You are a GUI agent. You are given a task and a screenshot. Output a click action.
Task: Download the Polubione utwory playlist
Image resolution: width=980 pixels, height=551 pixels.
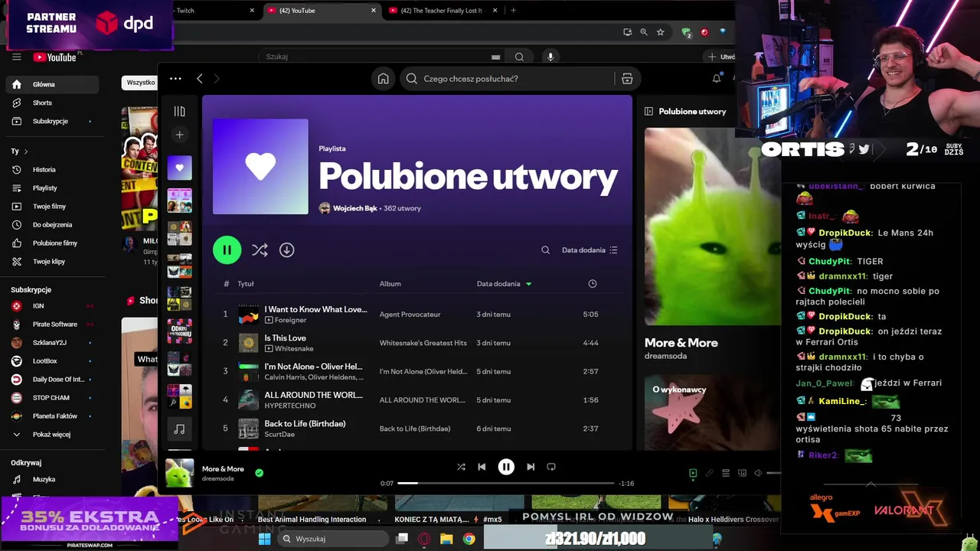(286, 249)
